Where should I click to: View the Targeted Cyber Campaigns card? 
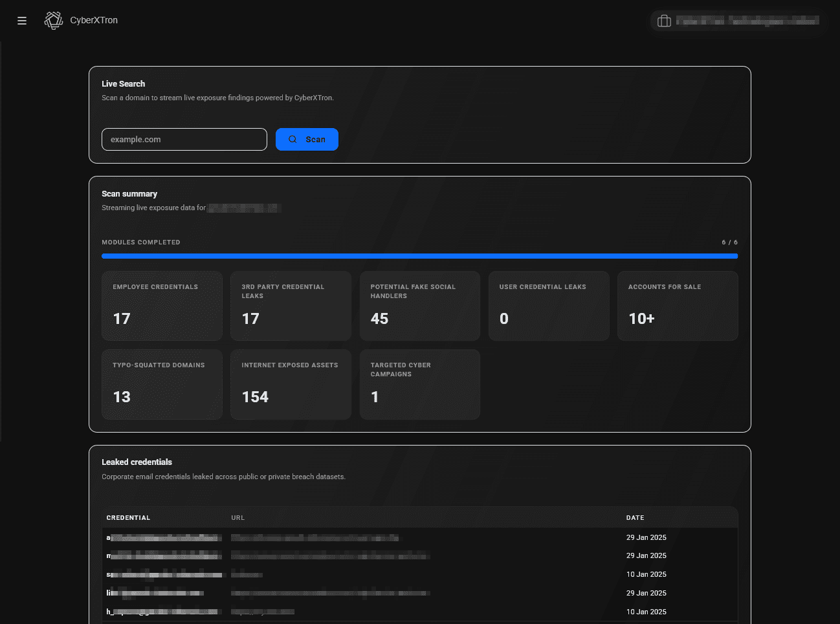click(x=419, y=384)
